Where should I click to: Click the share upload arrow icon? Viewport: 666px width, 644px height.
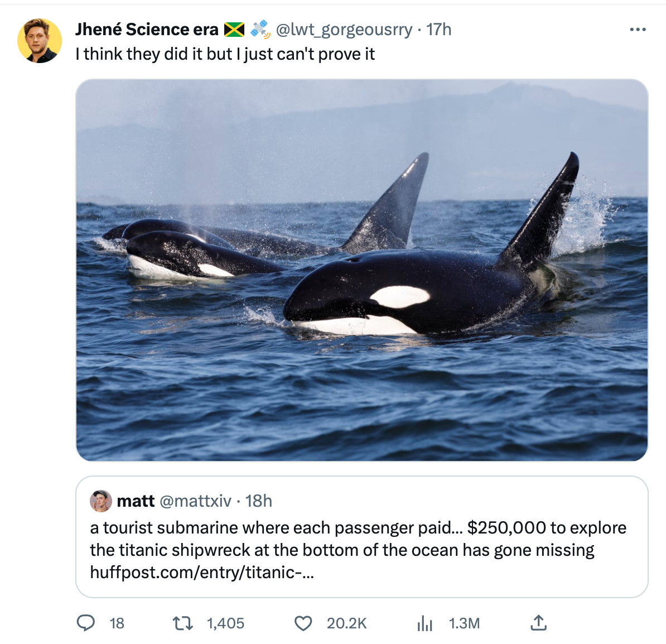click(538, 623)
